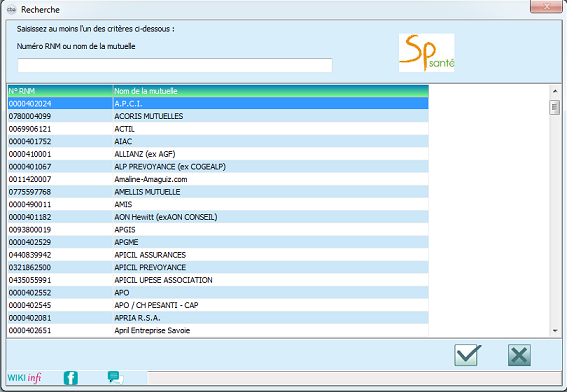Image resolution: width=567 pixels, height=392 pixels.
Task: Select APICIL UPESE ASSOCIATION row
Action: coord(218,280)
